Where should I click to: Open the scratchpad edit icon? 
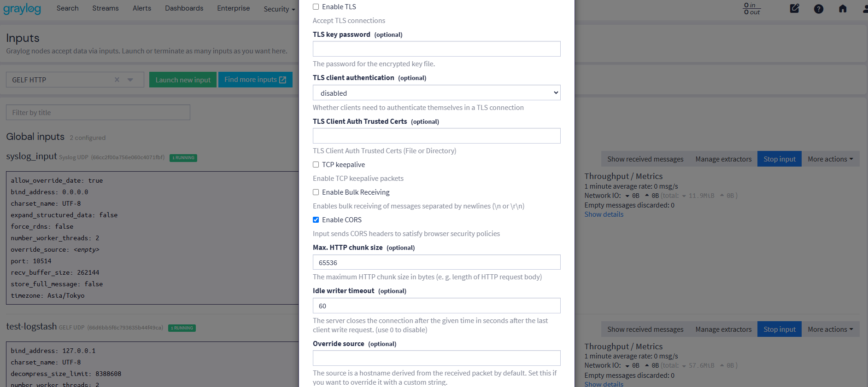click(794, 8)
